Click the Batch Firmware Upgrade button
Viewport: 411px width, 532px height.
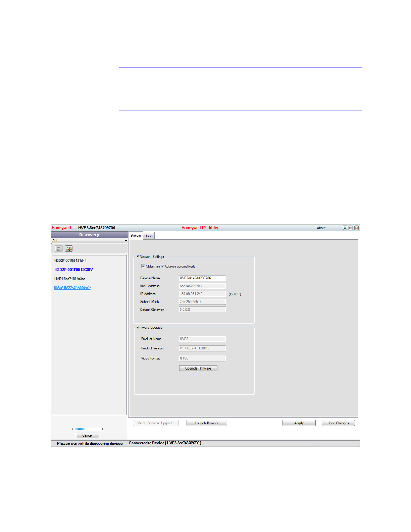click(x=156, y=423)
